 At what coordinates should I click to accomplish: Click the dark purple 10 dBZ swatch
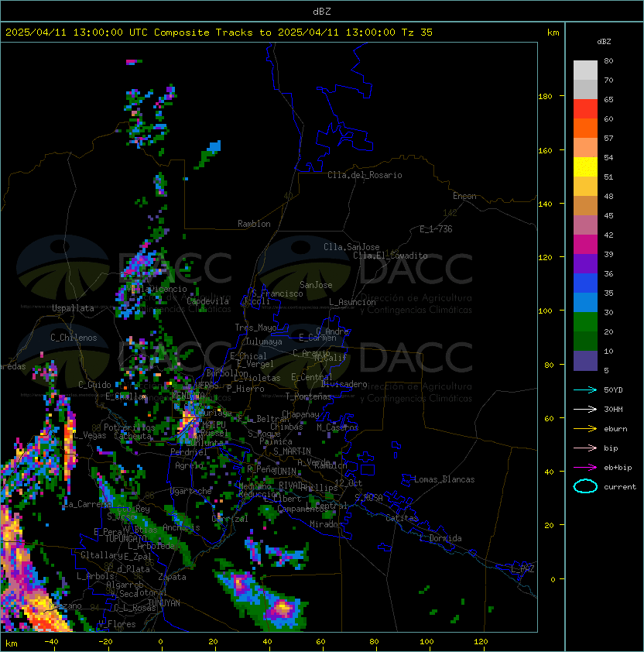click(585, 361)
